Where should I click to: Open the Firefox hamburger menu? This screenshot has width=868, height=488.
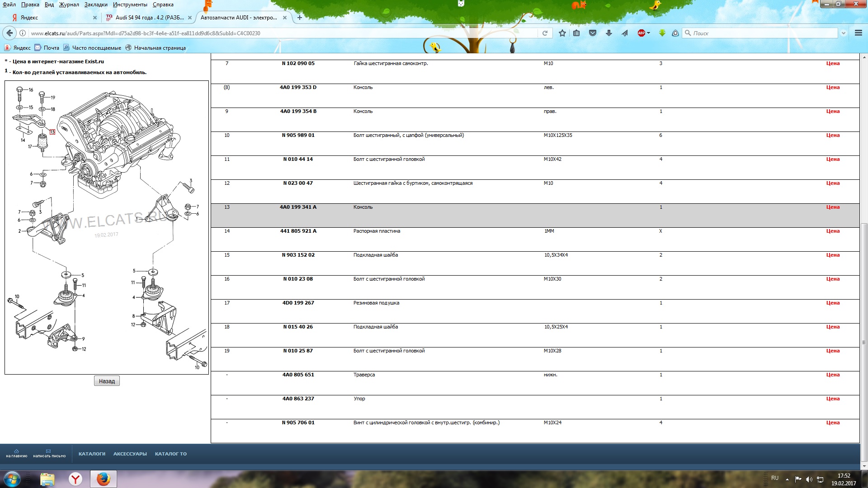coord(858,33)
